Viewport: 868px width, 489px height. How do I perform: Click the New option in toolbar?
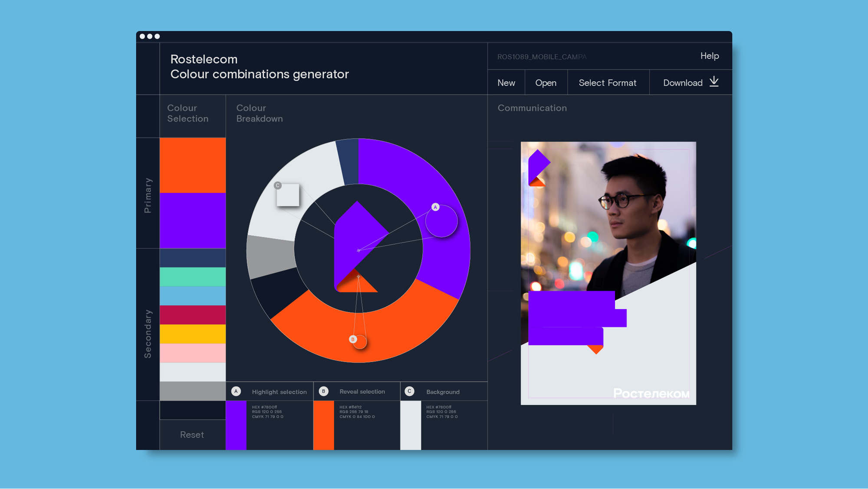coord(507,82)
